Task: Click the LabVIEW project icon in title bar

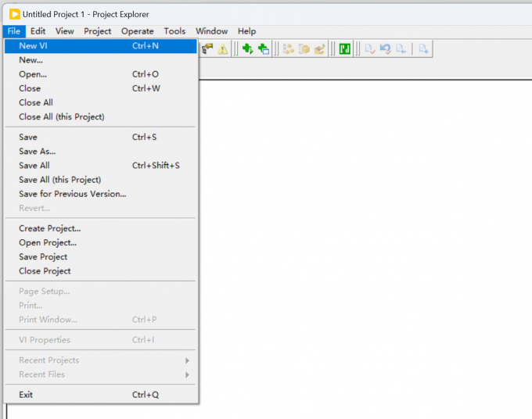Action: pos(15,14)
